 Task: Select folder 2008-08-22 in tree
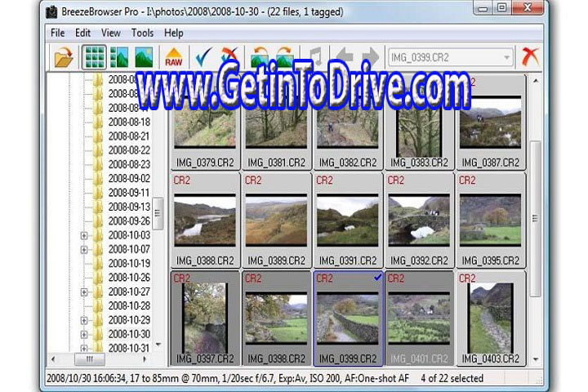[129, 150]
